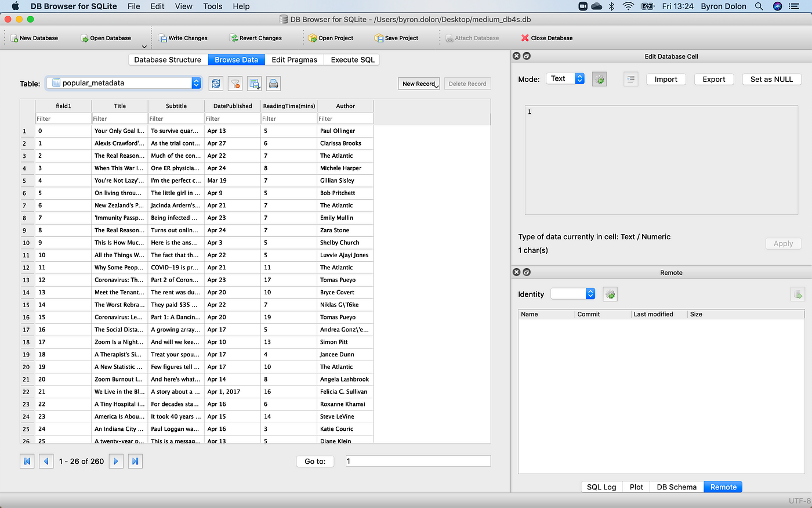This screenshot has width=812, height=508.
Task: Switch to the Browse Data tab
Action: (236, 59)
